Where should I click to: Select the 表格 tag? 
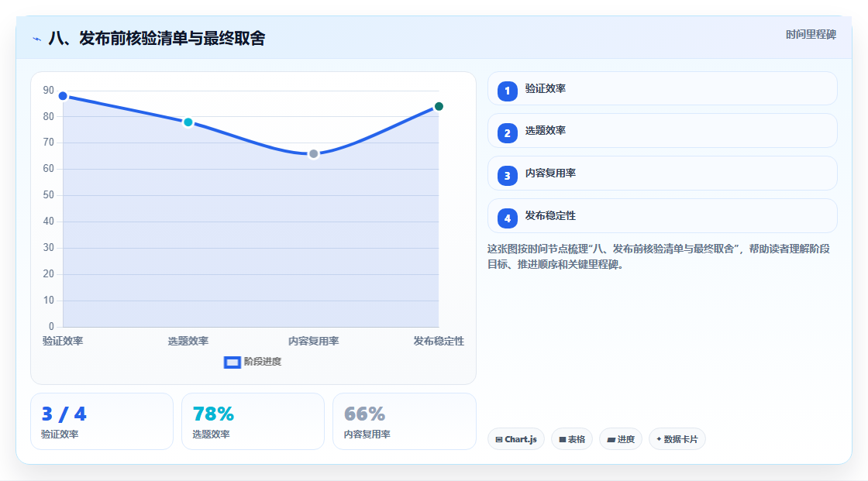(572, 439)
